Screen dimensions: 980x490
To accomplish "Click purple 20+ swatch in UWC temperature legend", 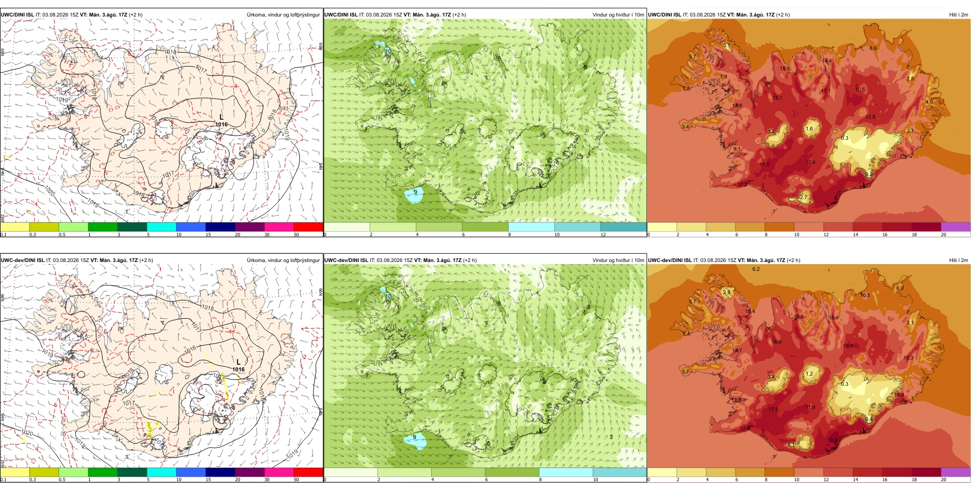I will click(x=956, y=227).
